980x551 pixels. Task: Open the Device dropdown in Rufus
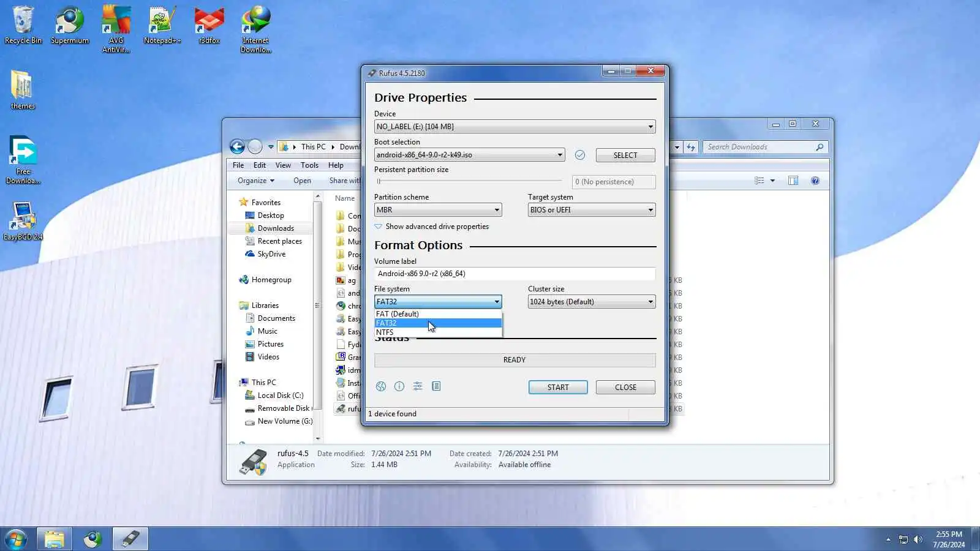point(514,127)
